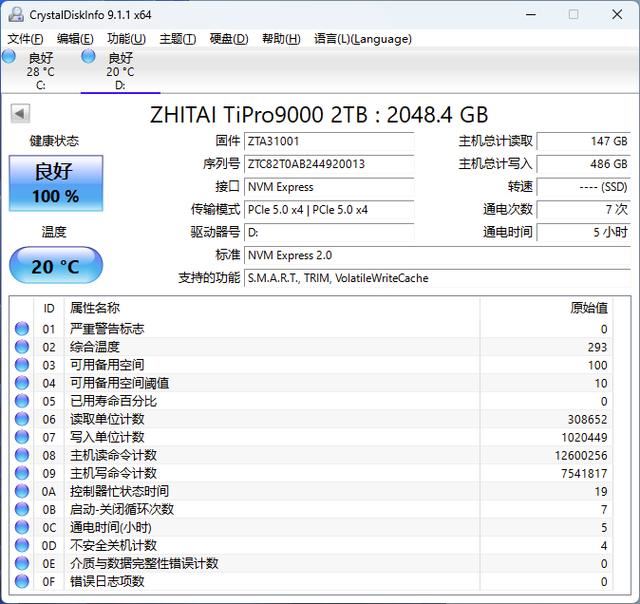Image resolution: width=640 pixels, height=604 pixels.
Task: Click the previous disk arrow button
Action: (20, 114)
